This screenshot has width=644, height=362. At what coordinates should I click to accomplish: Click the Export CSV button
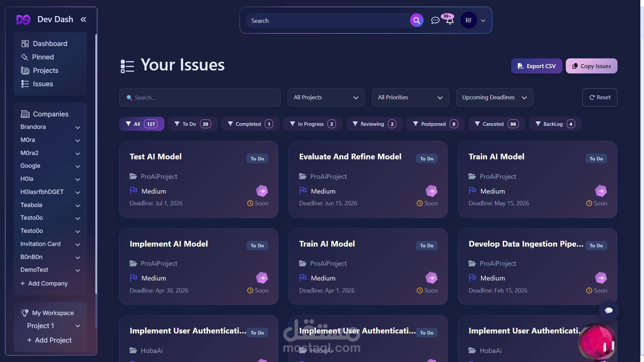click(537, 66)
